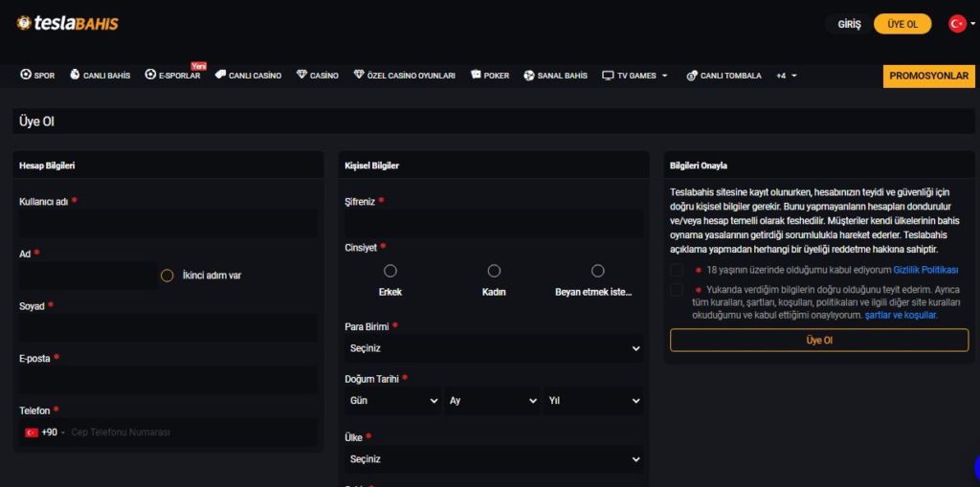Viewport: 980px width, 487px height.
Task: Select the İkinci adım var radio option
Action: tap(167, 276)
